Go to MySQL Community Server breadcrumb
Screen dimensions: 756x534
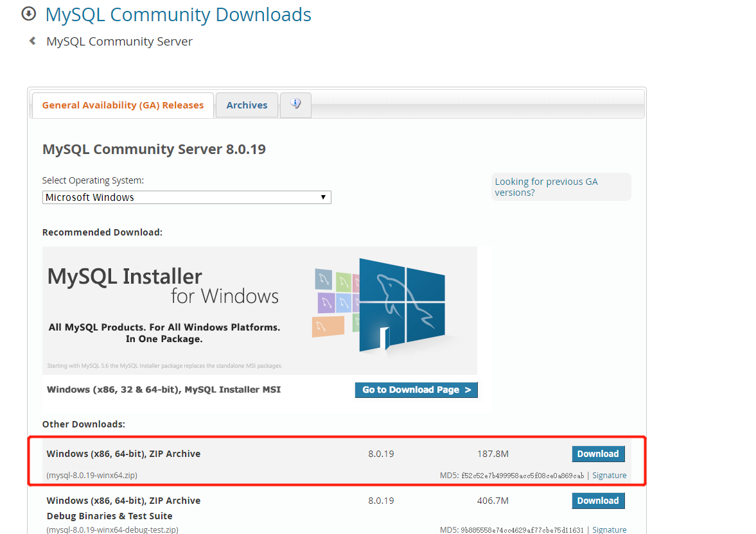119,42
